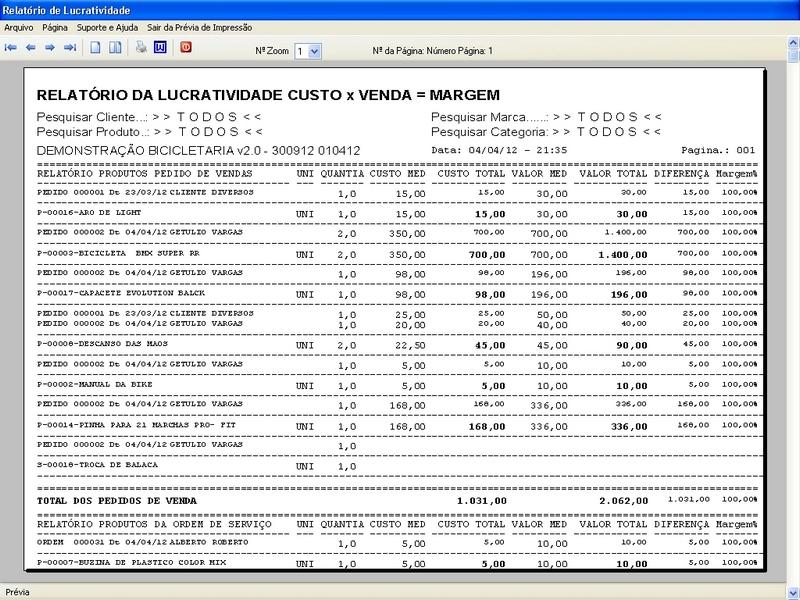Screen dimensions: 800x600
Task: Click row ORDEM 000031 ALBERTO ROBERTO
Action: coord(397,543)
